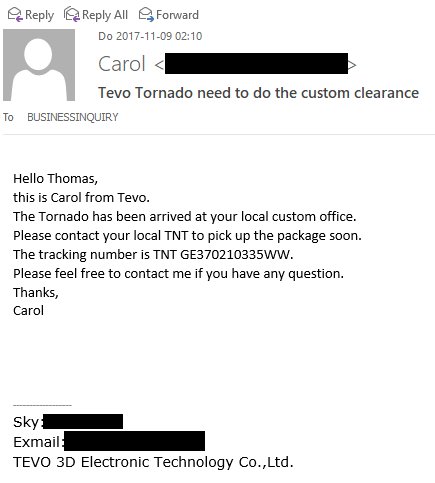The image size is (435, 483).
Task: Click the redacted sender email address
Action: coord(256,63)
